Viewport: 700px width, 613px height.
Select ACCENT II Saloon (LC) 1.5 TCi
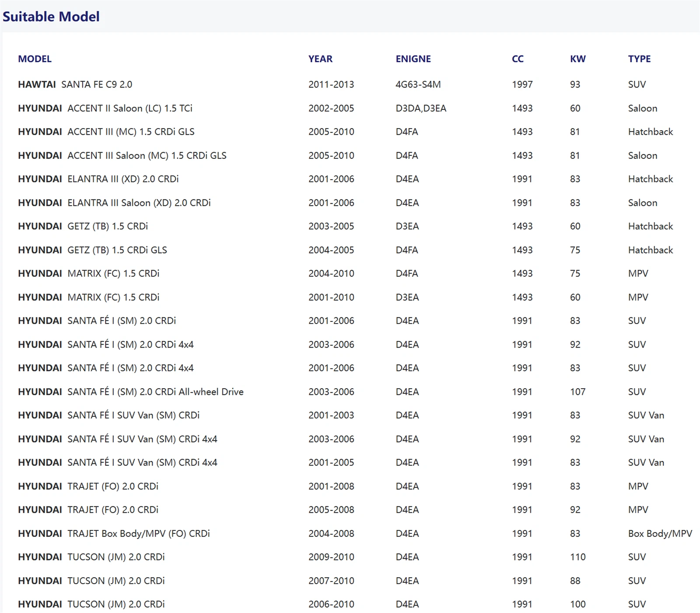(x=130, y=108)
